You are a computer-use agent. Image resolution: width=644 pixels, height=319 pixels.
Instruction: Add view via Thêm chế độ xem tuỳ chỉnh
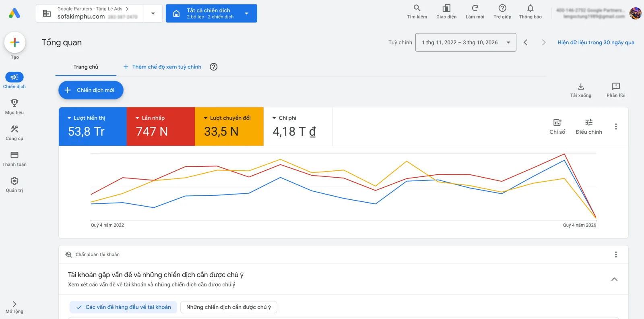click(162, 67)
